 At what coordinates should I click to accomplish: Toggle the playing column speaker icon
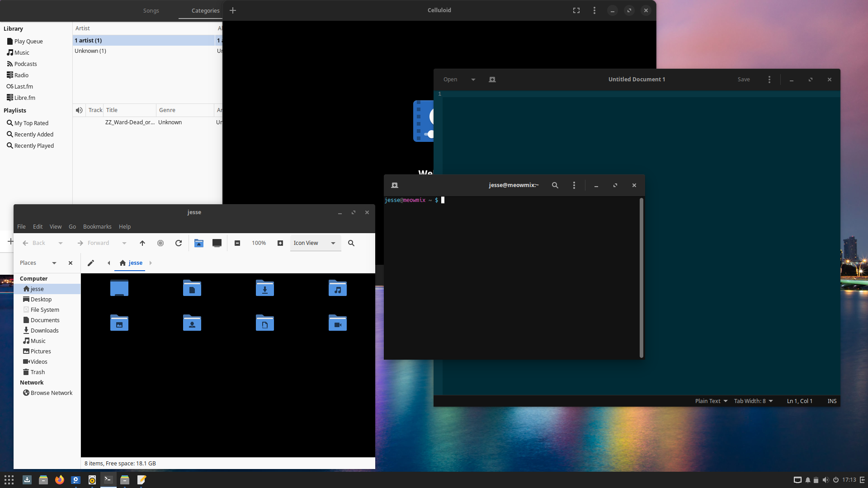[x=79, y=110]
